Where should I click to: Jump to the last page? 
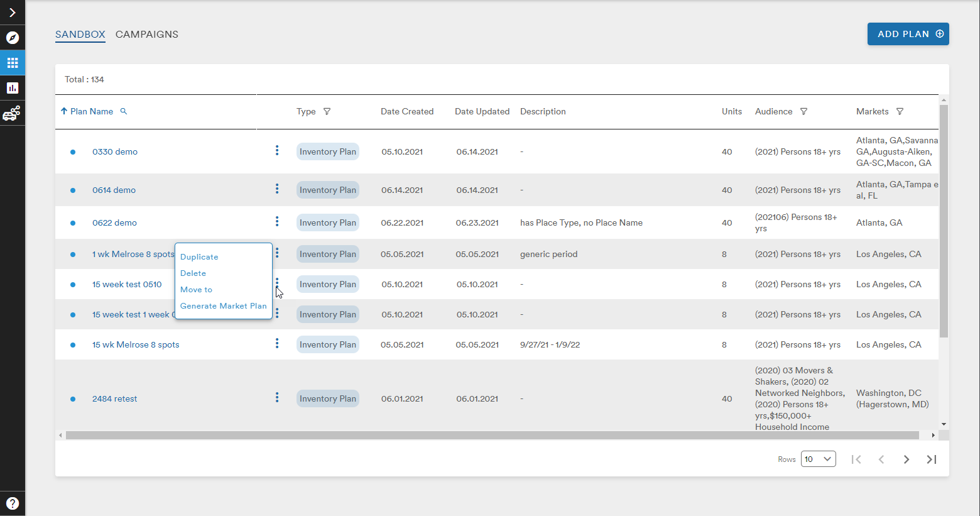(932, 459)
